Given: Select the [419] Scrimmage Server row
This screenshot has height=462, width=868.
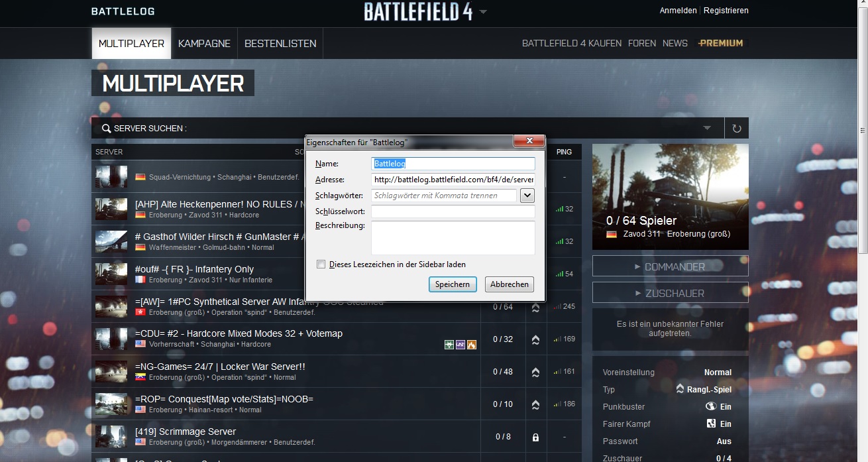Looking at the screenshot, I should tap(337, 437).
